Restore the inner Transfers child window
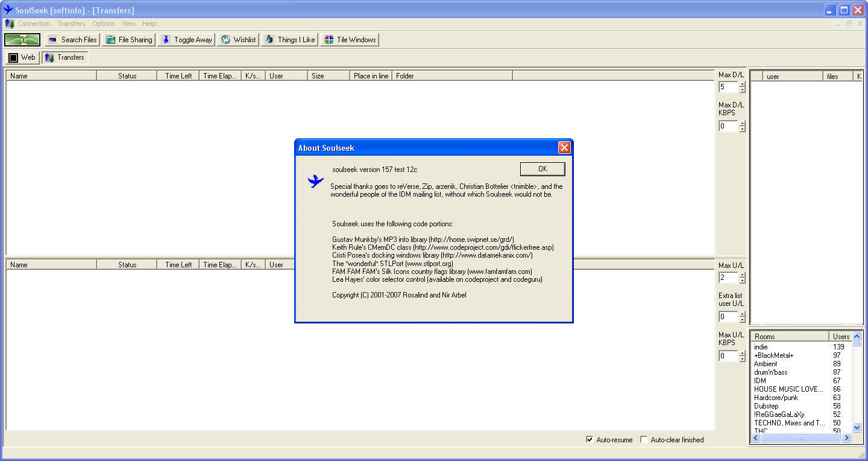Image resolution: width=868 pixels, height=461 pixels. click(849, 24)
